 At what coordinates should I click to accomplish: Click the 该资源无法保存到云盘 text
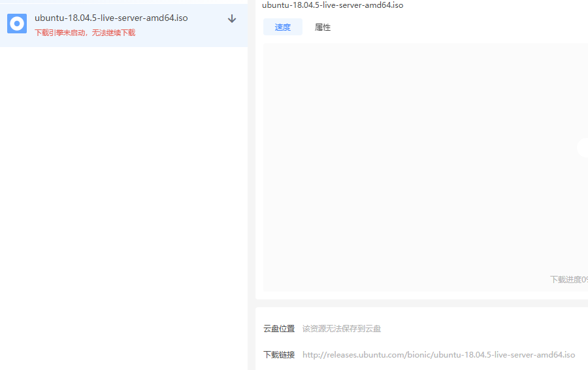[342, 329]
